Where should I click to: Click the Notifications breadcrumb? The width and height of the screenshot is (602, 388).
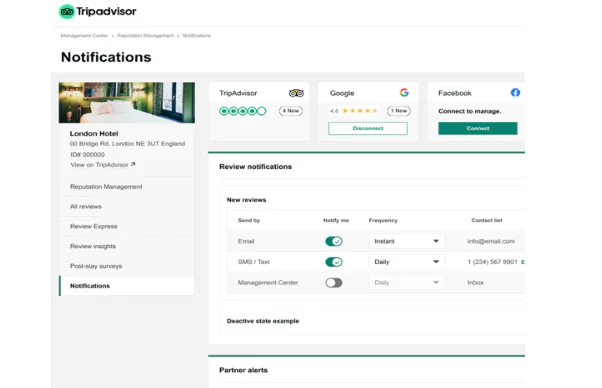coord(197,36)
